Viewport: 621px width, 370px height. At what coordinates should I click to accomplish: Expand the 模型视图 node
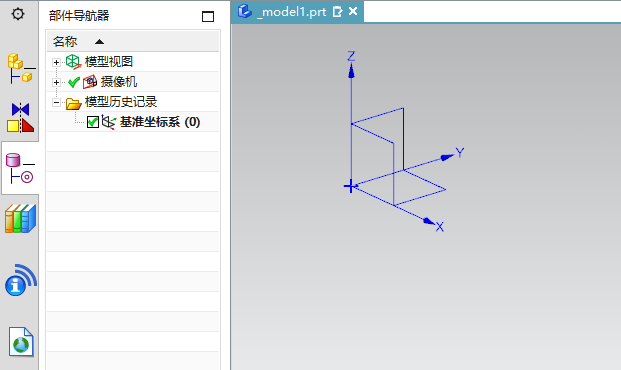[x=56, y=62]
